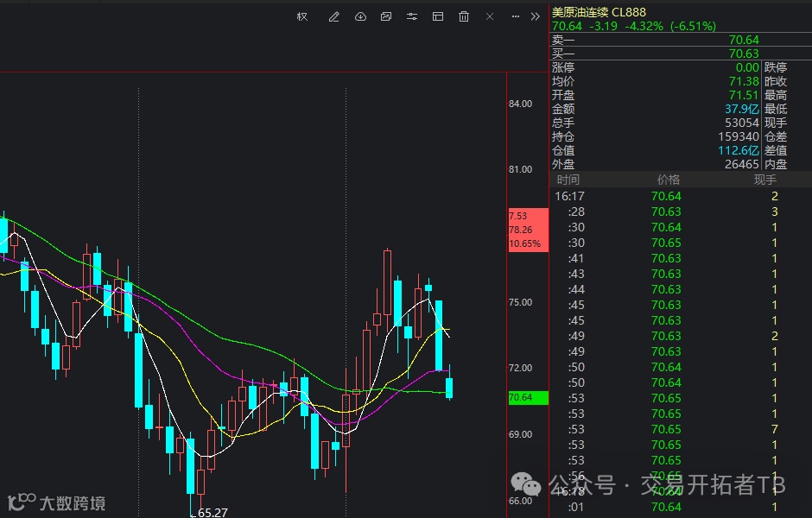Click the 内盘 label
The width and height of the screenshot is (812, 518).
(x=775, y=164)
